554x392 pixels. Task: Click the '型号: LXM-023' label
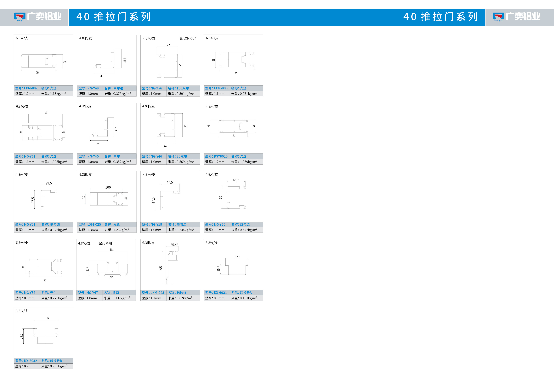coord(153,293)
